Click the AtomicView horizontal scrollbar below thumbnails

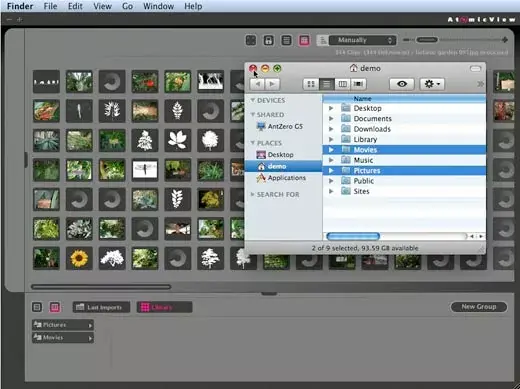(x=101, y=287)
